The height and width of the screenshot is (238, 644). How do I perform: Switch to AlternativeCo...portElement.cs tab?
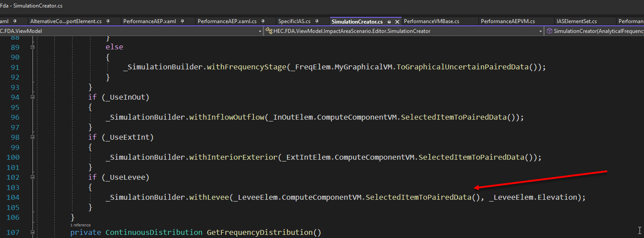tap(66, 21)
